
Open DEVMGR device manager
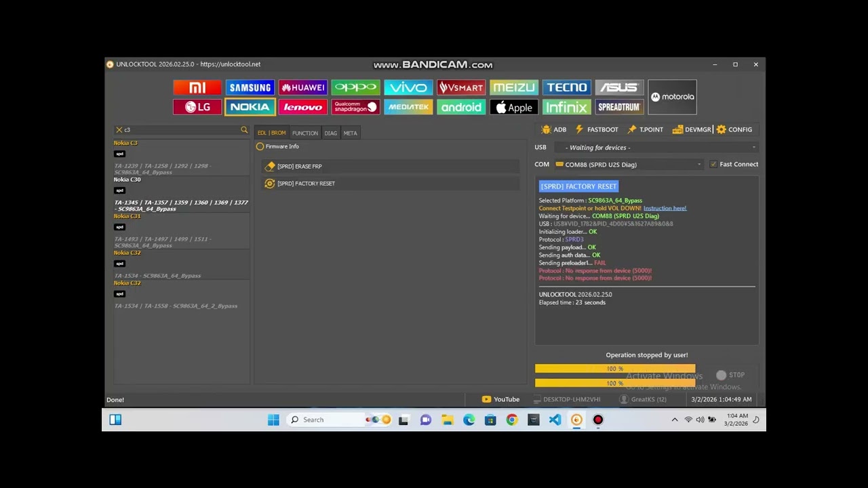[692, 129]
